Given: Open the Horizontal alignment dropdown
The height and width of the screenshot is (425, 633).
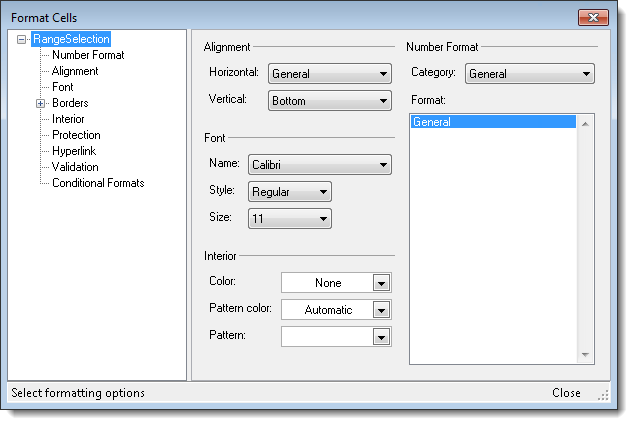Looking at the screenshot, I should point(329,74).
